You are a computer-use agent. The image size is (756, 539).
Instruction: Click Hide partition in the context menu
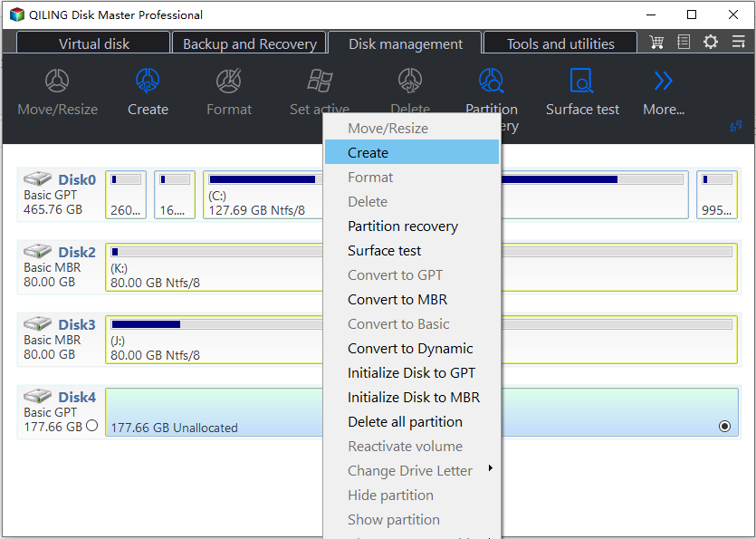412,496
